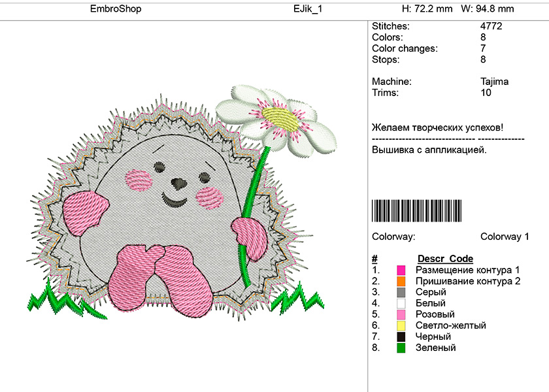Click the stitch count 4772

[x=491, y=26]
